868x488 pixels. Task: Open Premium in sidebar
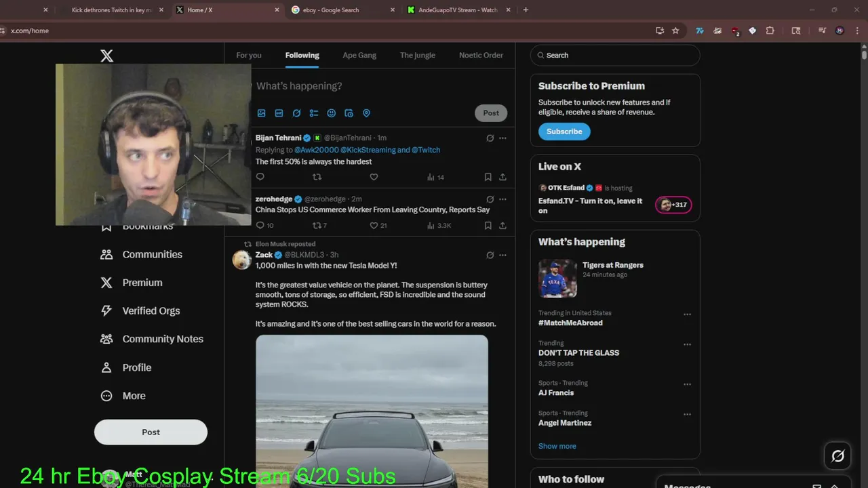132,283
